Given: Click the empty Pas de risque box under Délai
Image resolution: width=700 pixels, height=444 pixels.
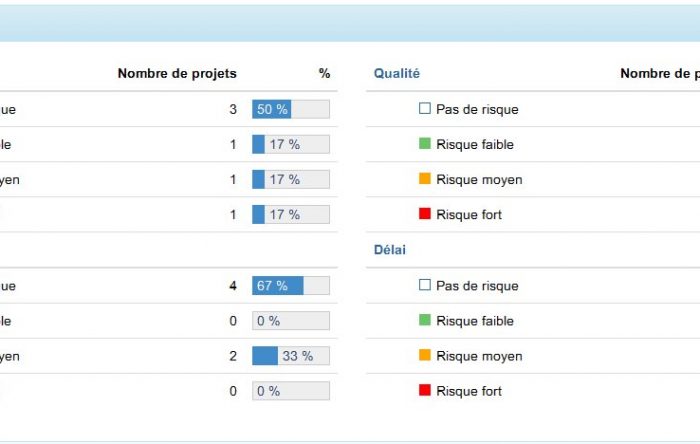Looking at the screenshot, I should [425, 285].
